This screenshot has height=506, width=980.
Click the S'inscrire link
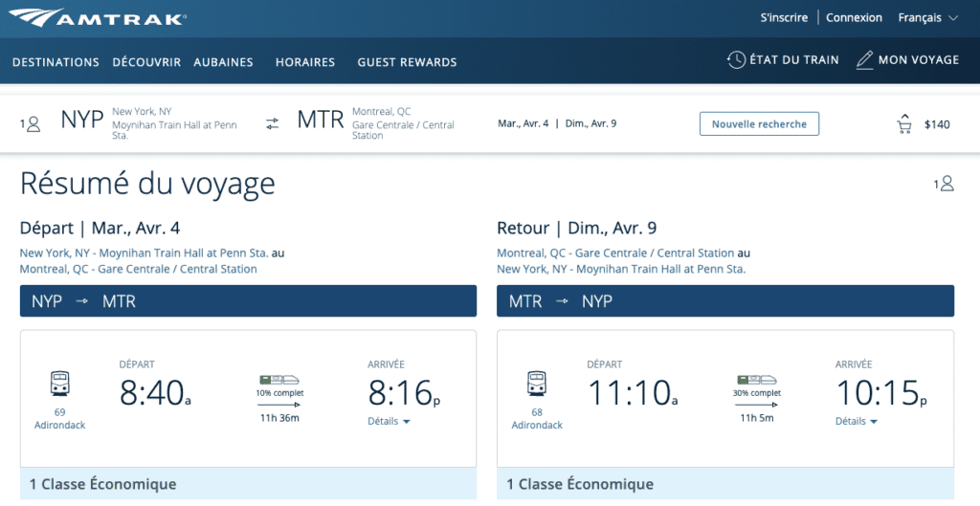(784, 17)
